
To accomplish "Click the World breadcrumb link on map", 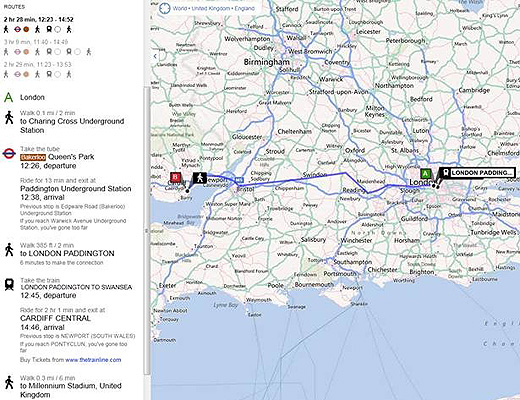I will [180, 8].
